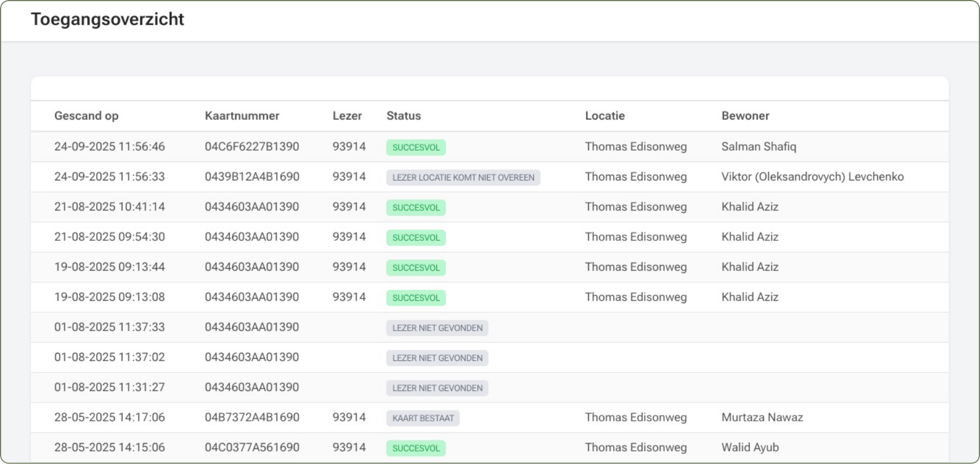Click Thomas Edisonweg in Viktor Levchenko row
Screen dimensions: 980x464
click(x=636, y=177)
